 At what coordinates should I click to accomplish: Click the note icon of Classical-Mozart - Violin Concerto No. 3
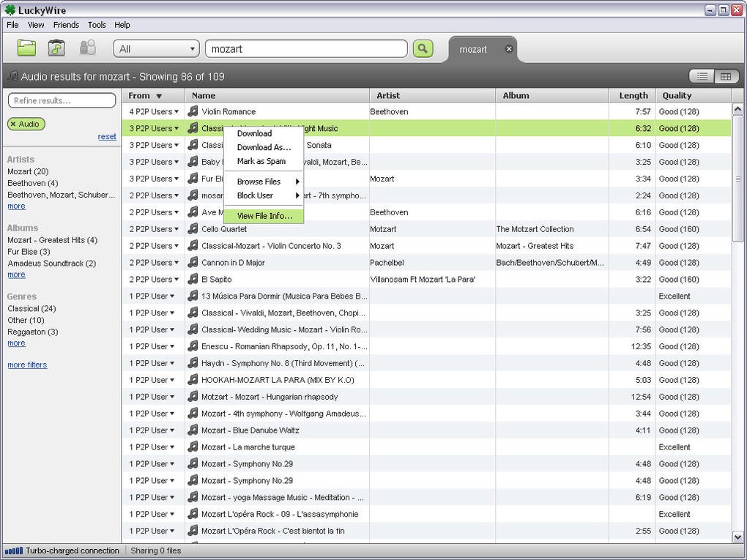tap(193, 246)
